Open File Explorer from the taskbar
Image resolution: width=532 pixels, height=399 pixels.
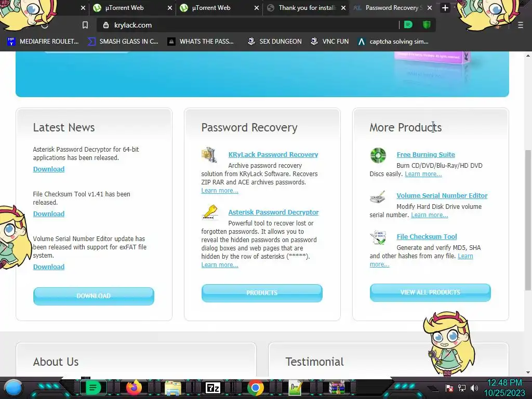pyautogui.click(x=172, y=388)
